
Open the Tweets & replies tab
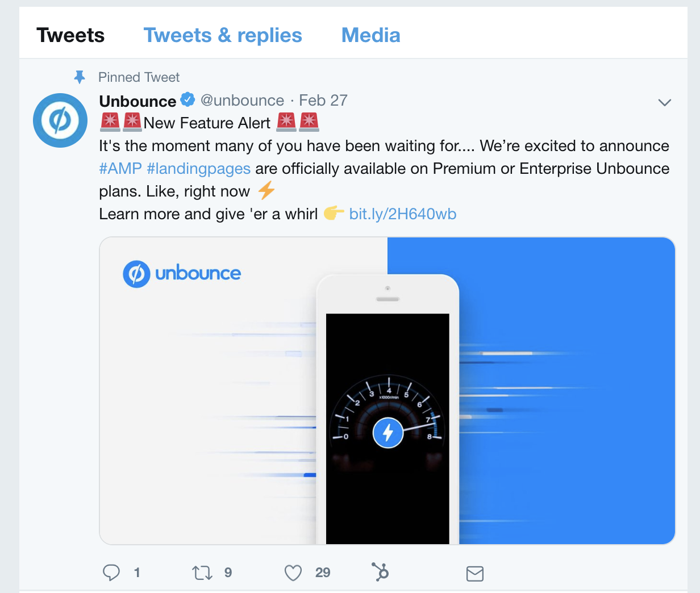click(223, 35)
